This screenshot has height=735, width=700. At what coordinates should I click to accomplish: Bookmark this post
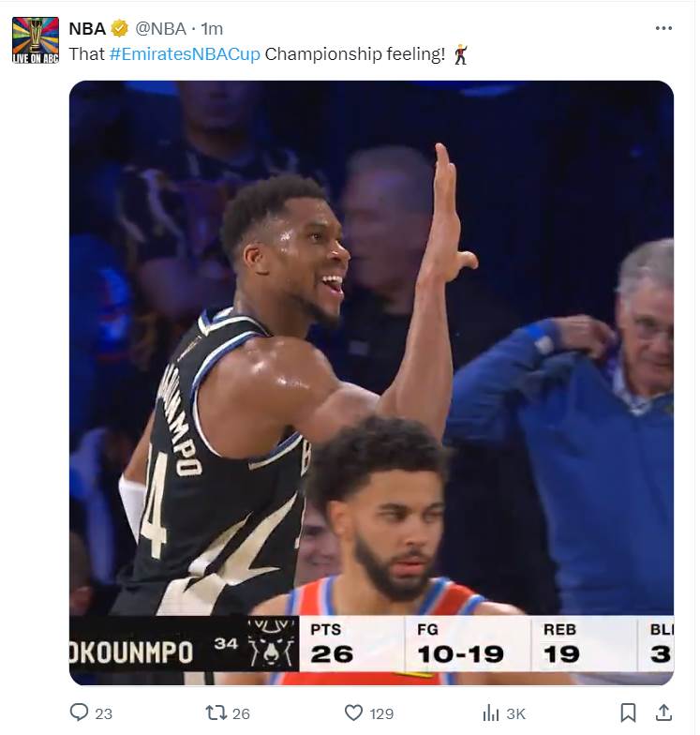click(628, 712)
